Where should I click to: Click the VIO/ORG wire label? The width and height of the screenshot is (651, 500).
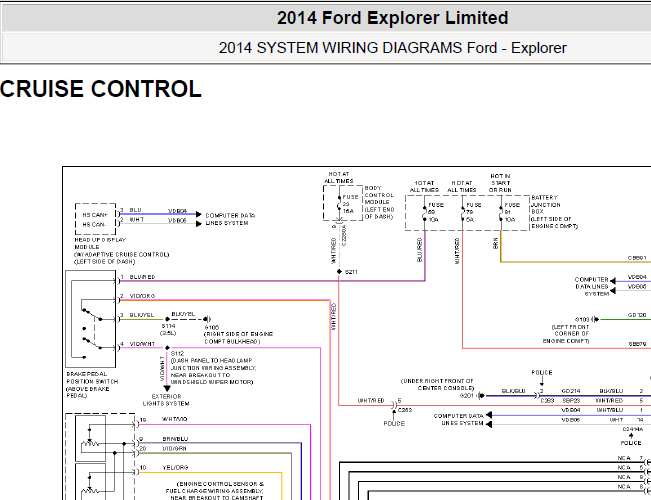[x=142, y=296]
